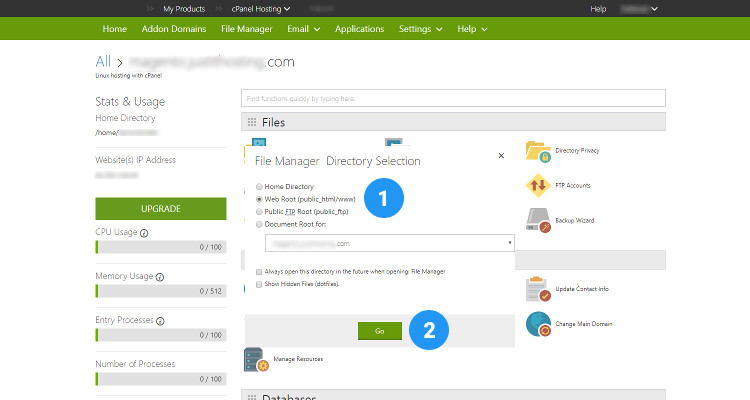Open Applications menu item
Screen dimensions: 750x400
point(359,29)
